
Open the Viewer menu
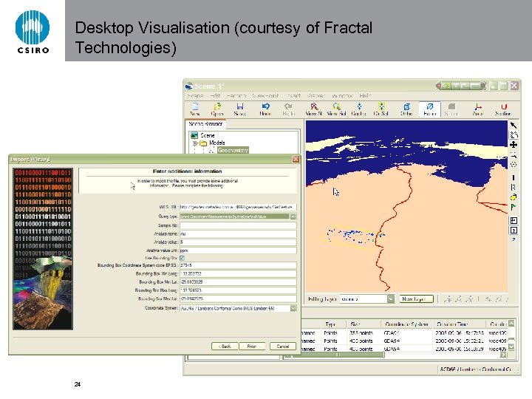click(x=316, y=96)
